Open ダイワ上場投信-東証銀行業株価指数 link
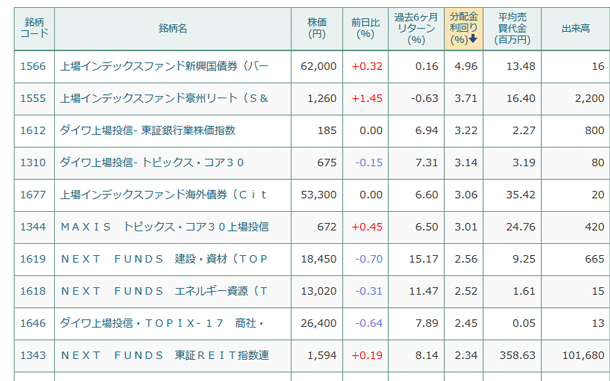Image resolution: width=610 pixels, height=381 pixels. point(147,130)
